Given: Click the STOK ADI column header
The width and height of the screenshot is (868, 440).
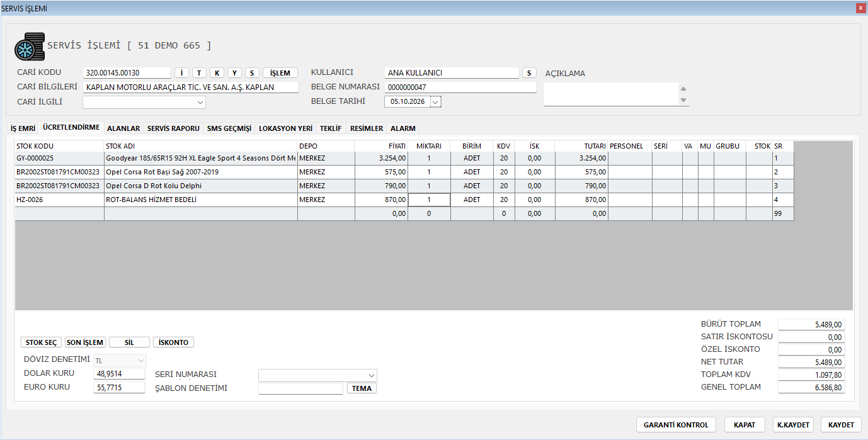Looking at the screenshot, I should coord(201,146).
